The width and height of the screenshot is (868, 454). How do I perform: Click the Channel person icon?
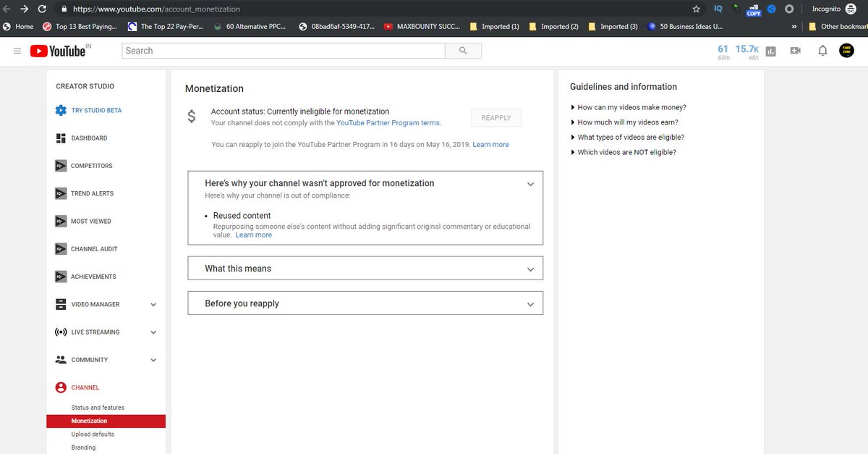coord(61,387)
